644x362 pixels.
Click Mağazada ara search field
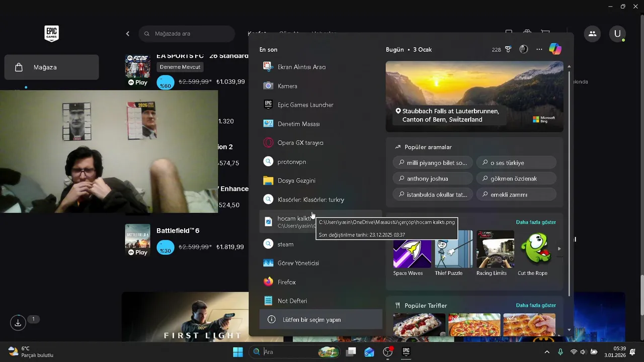(187, 34)
